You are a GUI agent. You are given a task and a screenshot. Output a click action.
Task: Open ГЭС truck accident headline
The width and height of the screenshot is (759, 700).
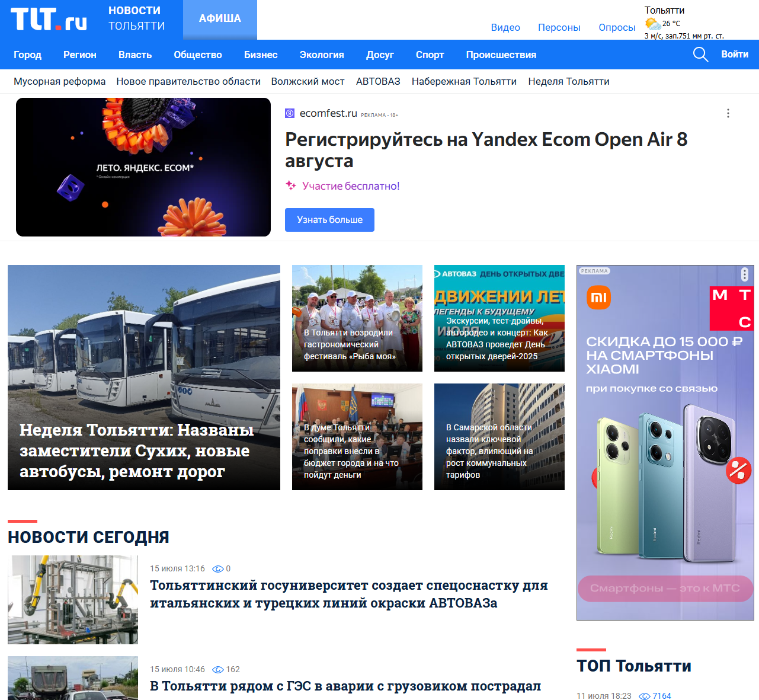click(x=345, y=686)
